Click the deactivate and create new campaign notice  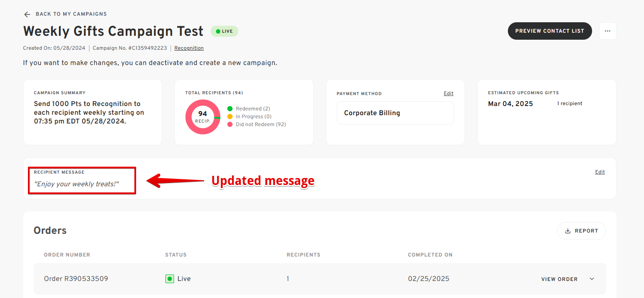coord(150,63)
